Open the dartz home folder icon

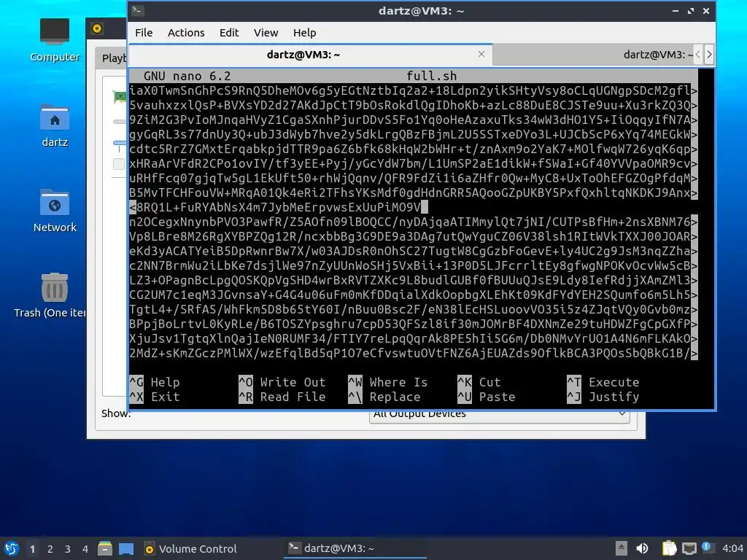(54, 125)
